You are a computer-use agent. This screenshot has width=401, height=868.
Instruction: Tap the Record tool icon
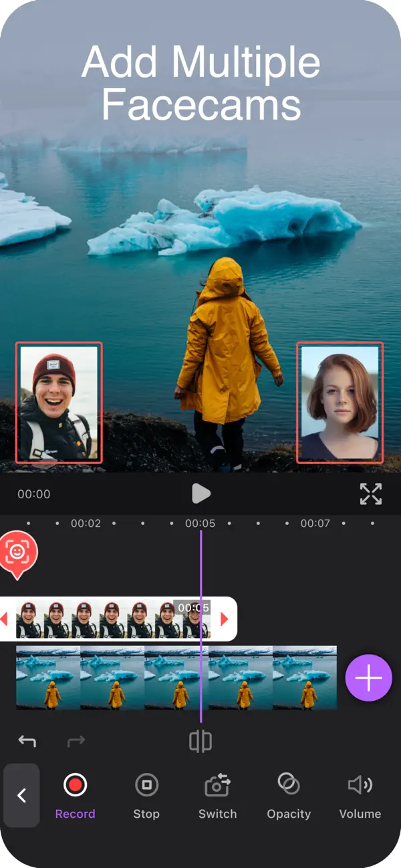pos(75,784)
